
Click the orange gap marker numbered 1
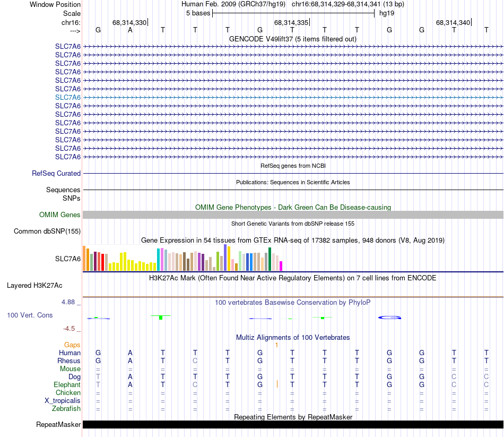[x=276, y=345]
